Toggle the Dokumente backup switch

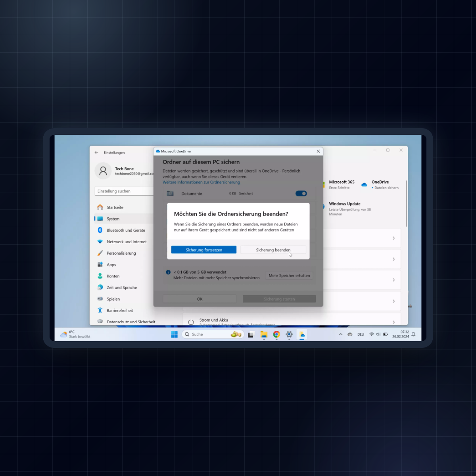point(301,194)
